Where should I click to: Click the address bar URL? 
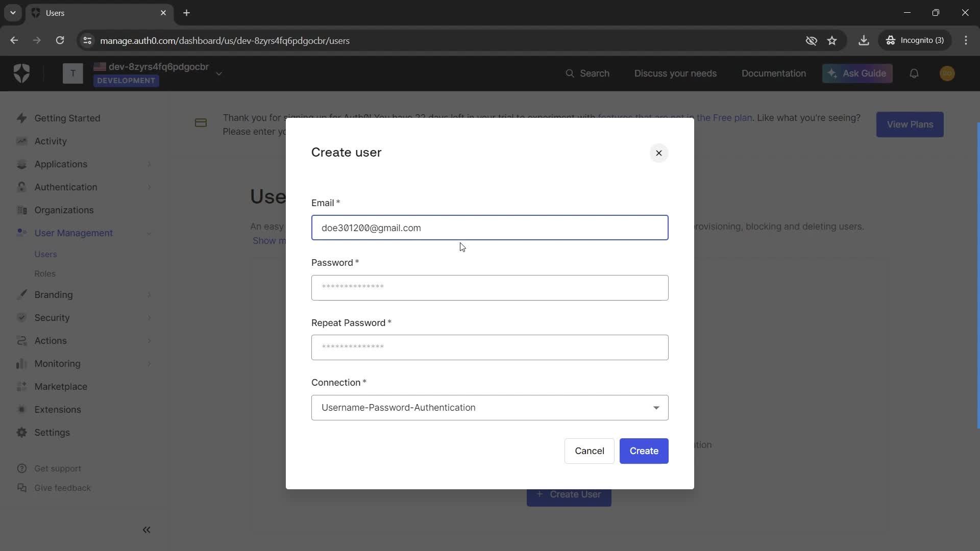pos(225,40)
